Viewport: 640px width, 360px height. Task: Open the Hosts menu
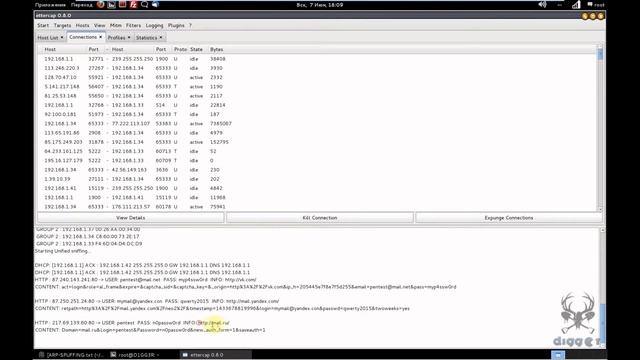click(x=82, y=25)
